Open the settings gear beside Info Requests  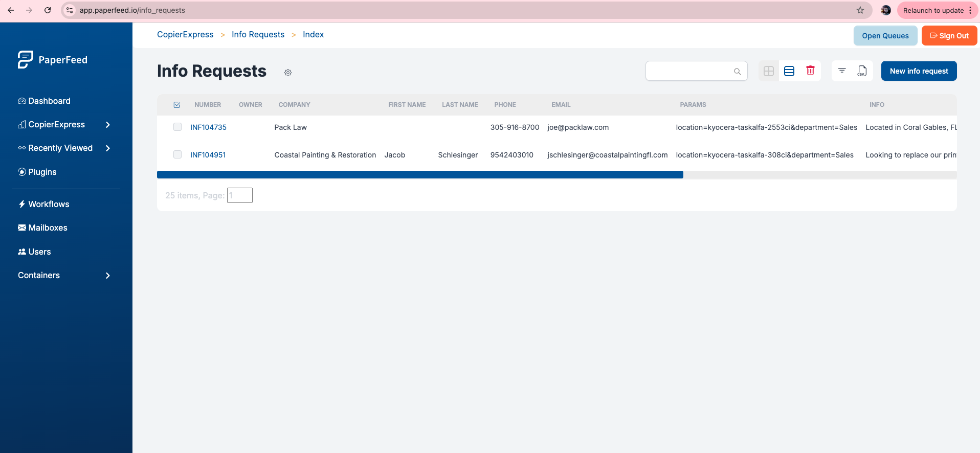(x=288, y=73)
